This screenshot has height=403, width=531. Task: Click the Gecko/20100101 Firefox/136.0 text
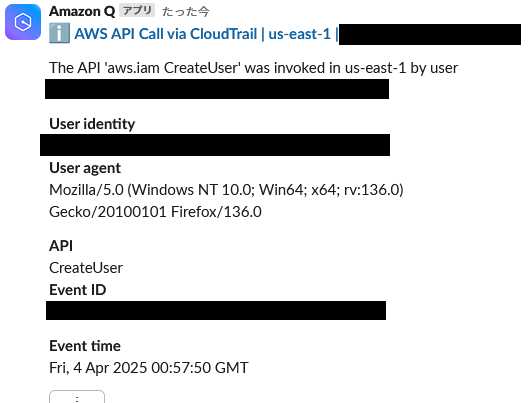155,212
